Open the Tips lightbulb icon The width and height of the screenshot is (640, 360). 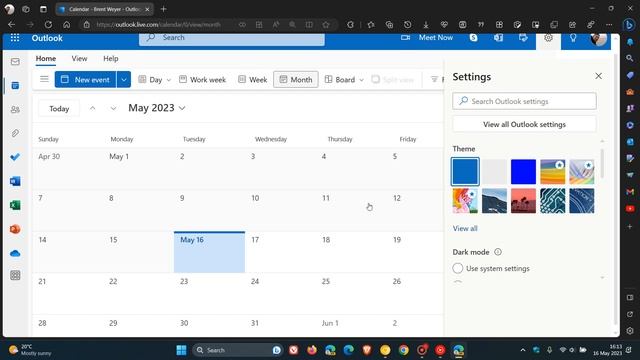tap(573, 38)
